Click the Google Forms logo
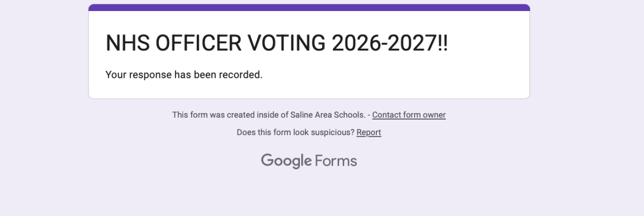Image resolution: width=644 pixels, height=216 pixels. tap(309, 161)
